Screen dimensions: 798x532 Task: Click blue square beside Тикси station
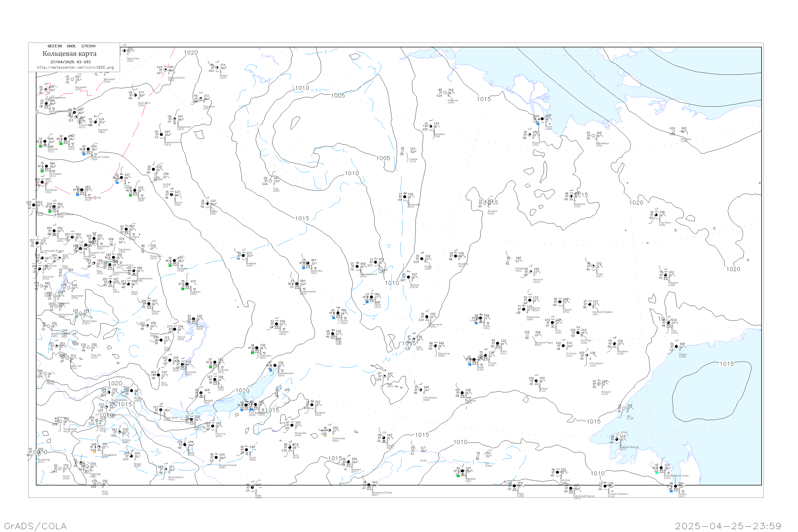[x=538, y=124]
